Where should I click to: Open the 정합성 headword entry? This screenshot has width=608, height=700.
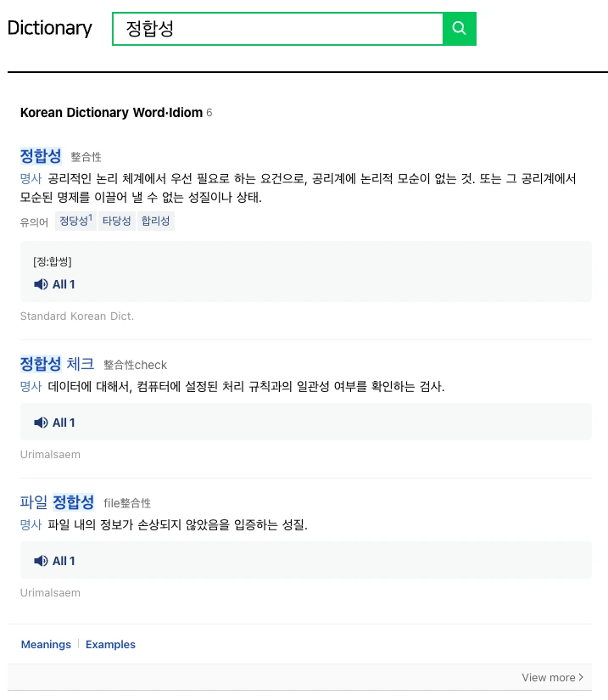coord(41,156)
